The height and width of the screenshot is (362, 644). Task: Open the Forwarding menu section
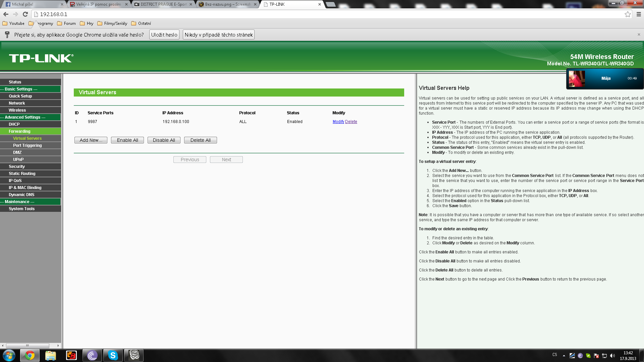pos(19,131)
